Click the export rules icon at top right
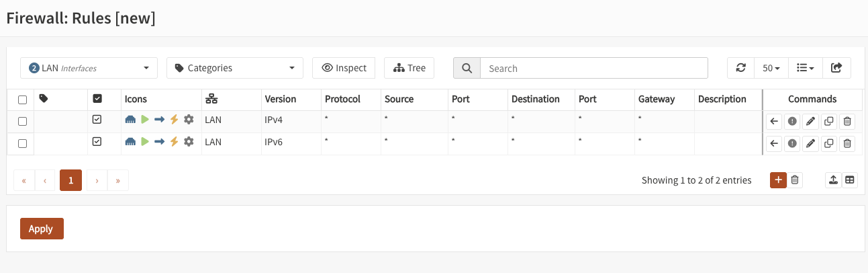The height and width of the screenshot is (273, 868). pos(836,68)
